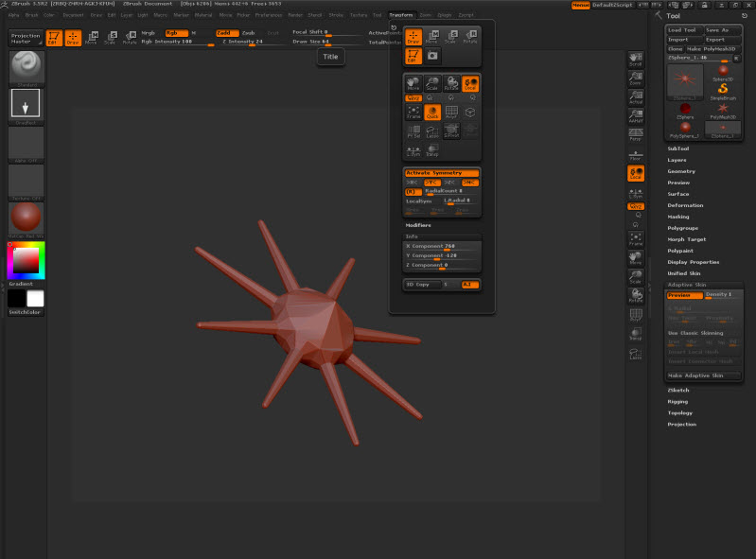The image size is (756, 559).
Task: Open the Stroke menu
Action: [336, 15]
